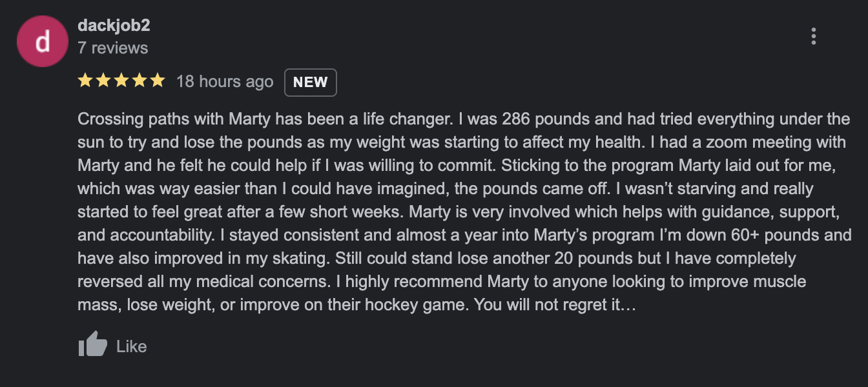View the reviewer's "7 reviews" list
868x387 pixels.
click(x=112, y=48)
